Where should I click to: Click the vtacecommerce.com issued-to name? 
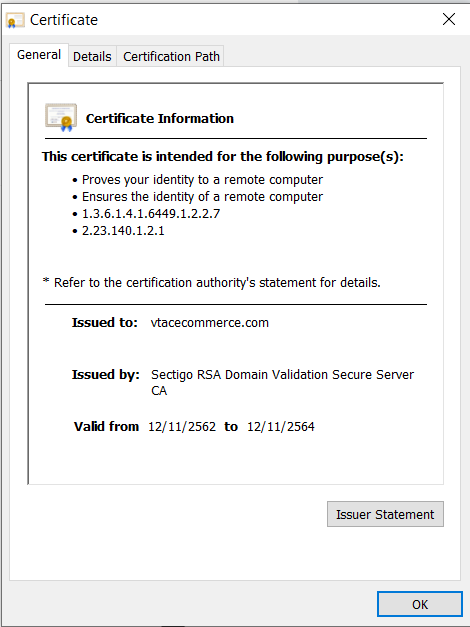(210, 323)
